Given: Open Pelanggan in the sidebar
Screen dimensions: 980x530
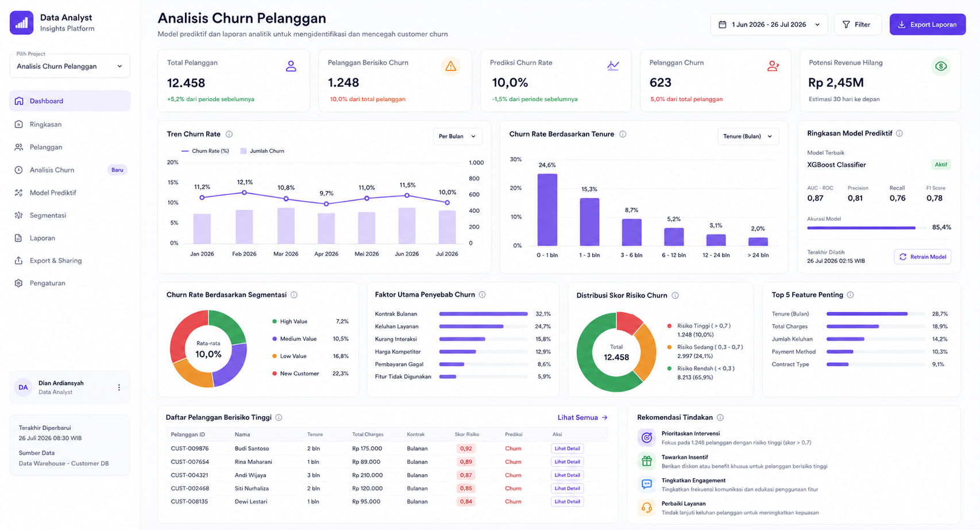Looking at the screenshot, I should click(x=70, y=147).
